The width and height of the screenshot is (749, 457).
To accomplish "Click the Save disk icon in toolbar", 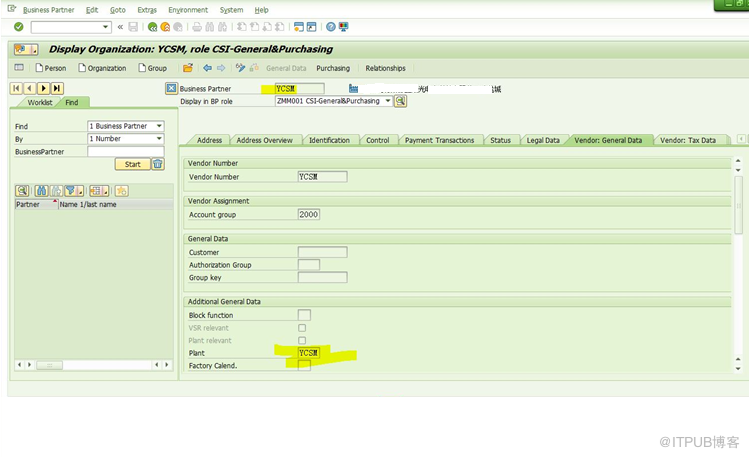I will (x=133, y=27).
